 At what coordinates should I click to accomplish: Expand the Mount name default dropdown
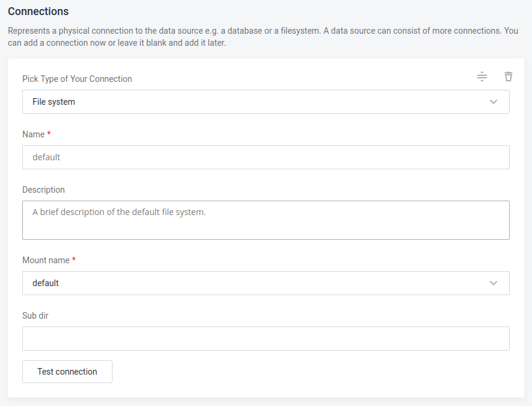[x=265, y=283]
